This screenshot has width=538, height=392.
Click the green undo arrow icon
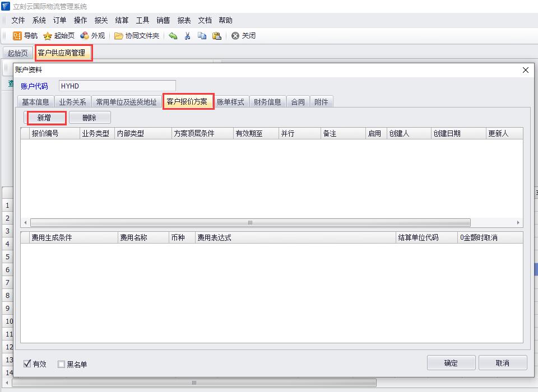[x=173, y=36]
